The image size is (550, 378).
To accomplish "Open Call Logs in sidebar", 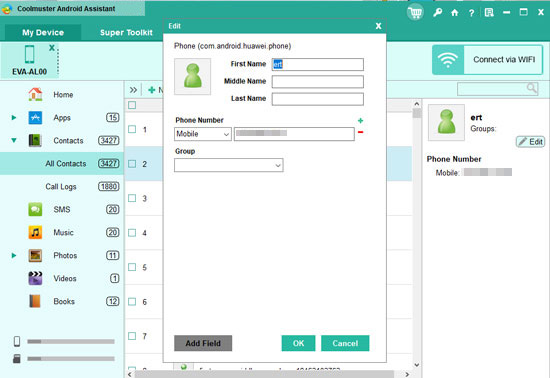I will click(61, 187).
